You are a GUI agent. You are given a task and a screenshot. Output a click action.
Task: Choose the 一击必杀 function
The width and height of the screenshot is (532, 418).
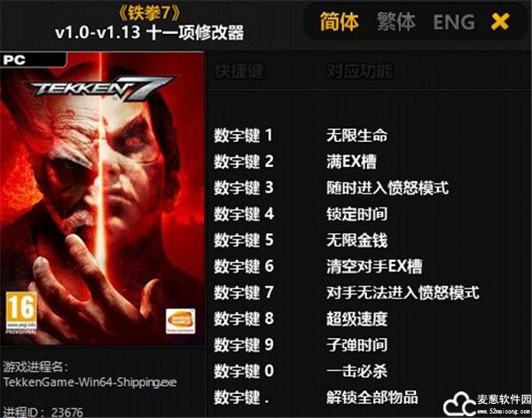356,371
